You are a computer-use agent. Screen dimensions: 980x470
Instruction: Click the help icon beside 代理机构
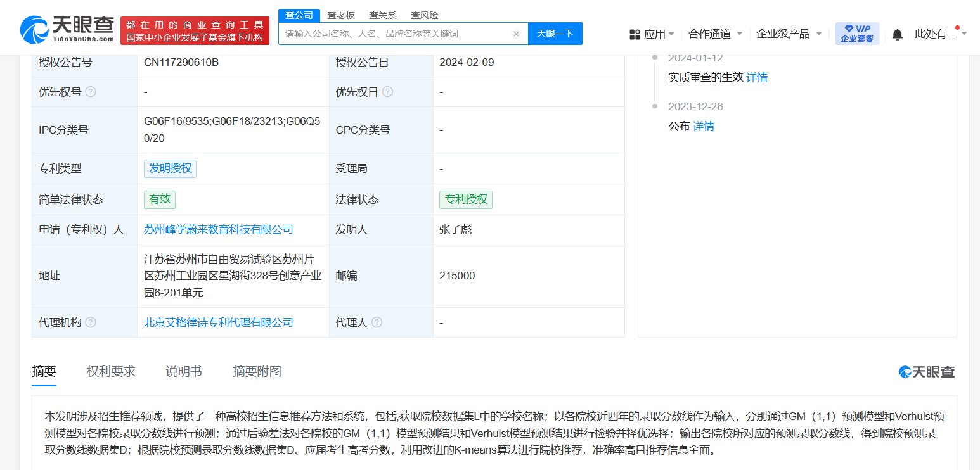pyautogui.click(x=91, y=322)
